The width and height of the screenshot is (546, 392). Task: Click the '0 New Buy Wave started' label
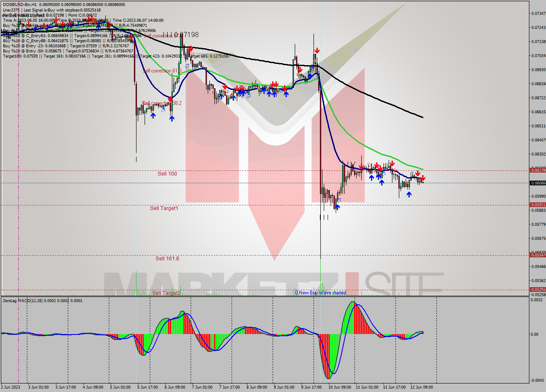[321, 293]
